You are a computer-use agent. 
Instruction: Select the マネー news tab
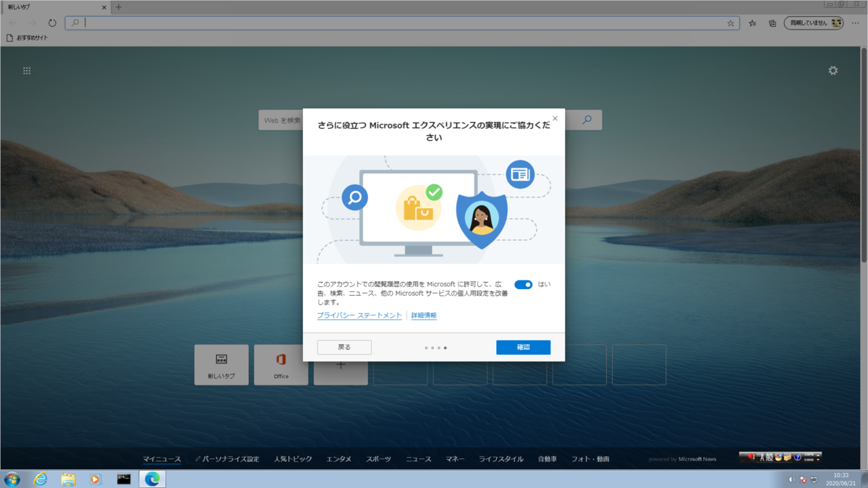tap(455, 459)
